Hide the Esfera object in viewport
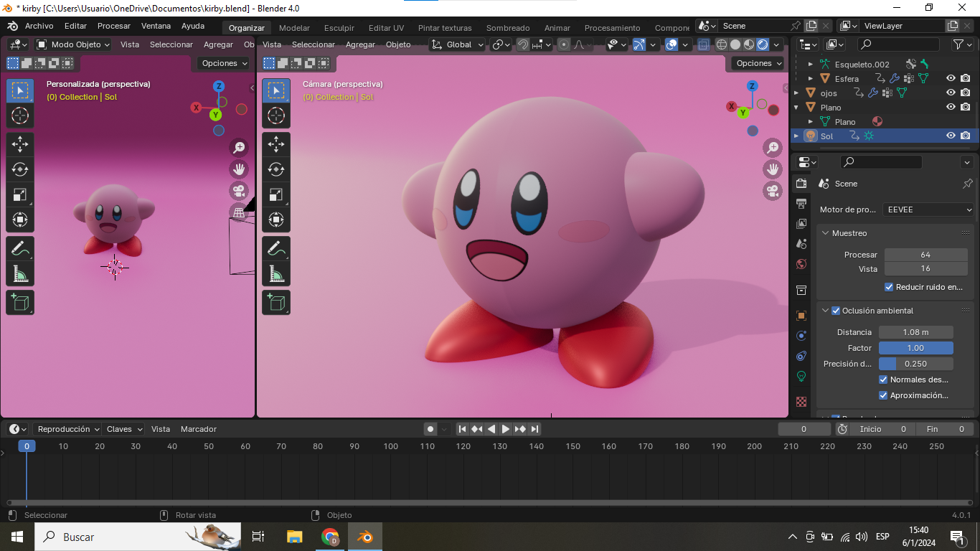Viewport: 980px width, 551px height. click(x=951, y=78)
